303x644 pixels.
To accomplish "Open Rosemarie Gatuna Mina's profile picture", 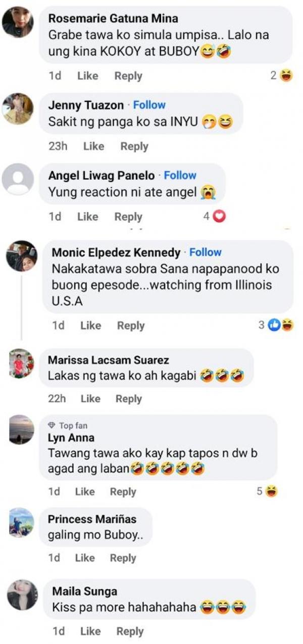I will point(18,22).
